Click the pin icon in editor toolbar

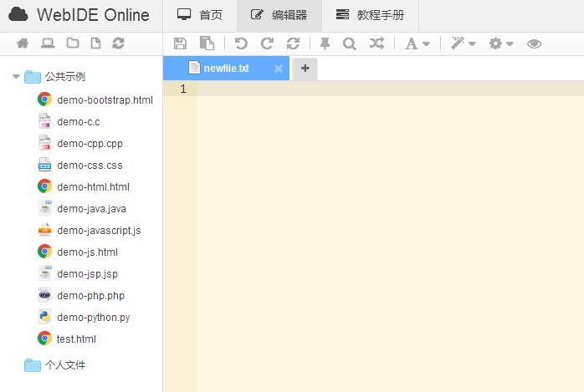click(325, 43)
